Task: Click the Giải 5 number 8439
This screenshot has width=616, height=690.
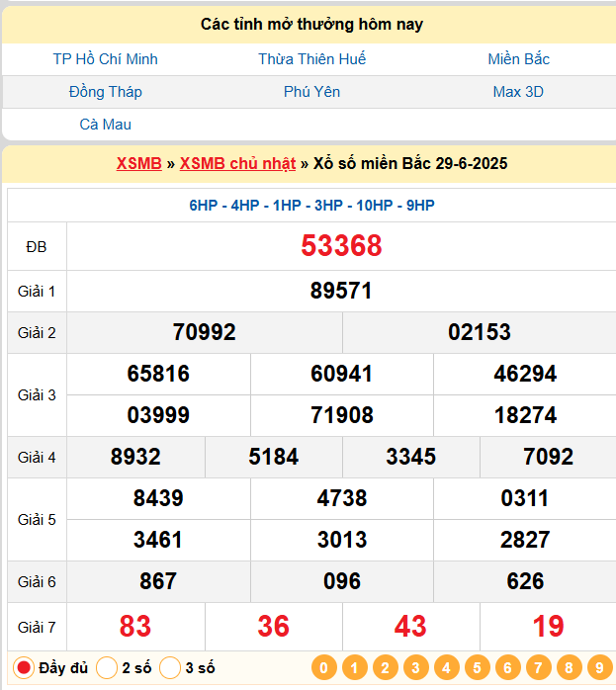Action: pyautogui.click(x=158, y=498)
